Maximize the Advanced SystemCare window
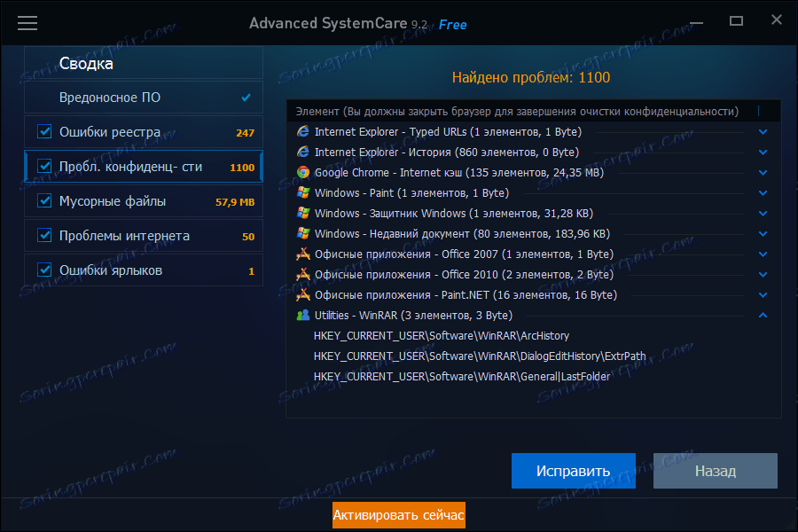798x532 pixels. pyautogui.click(x=736, y=21)
